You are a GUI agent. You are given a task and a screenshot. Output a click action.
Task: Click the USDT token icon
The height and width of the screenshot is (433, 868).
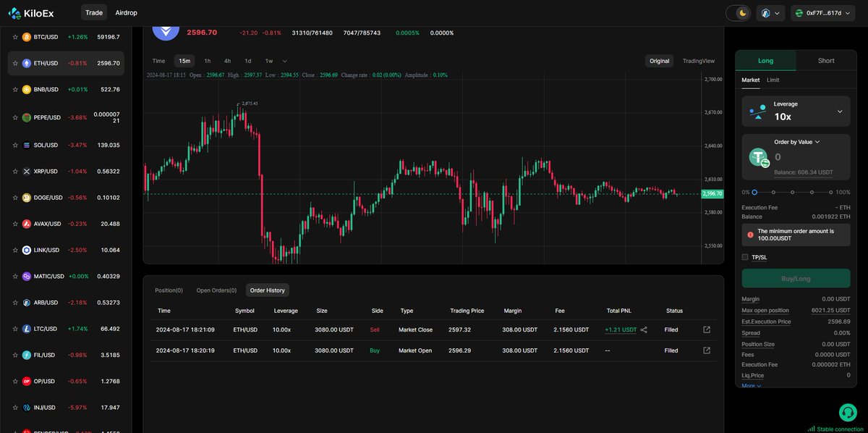pos(759,157)
